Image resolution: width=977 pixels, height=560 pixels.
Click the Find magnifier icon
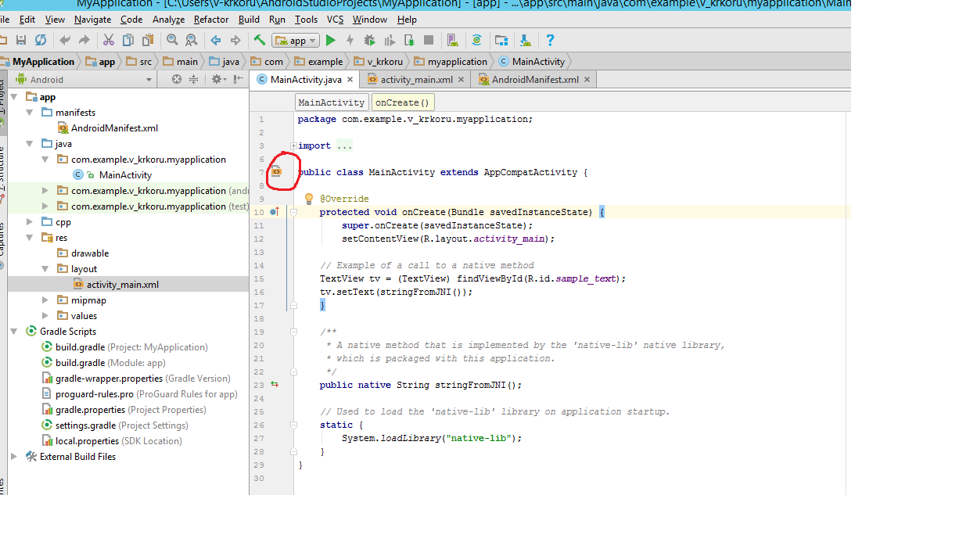click(x=172, y=40)
